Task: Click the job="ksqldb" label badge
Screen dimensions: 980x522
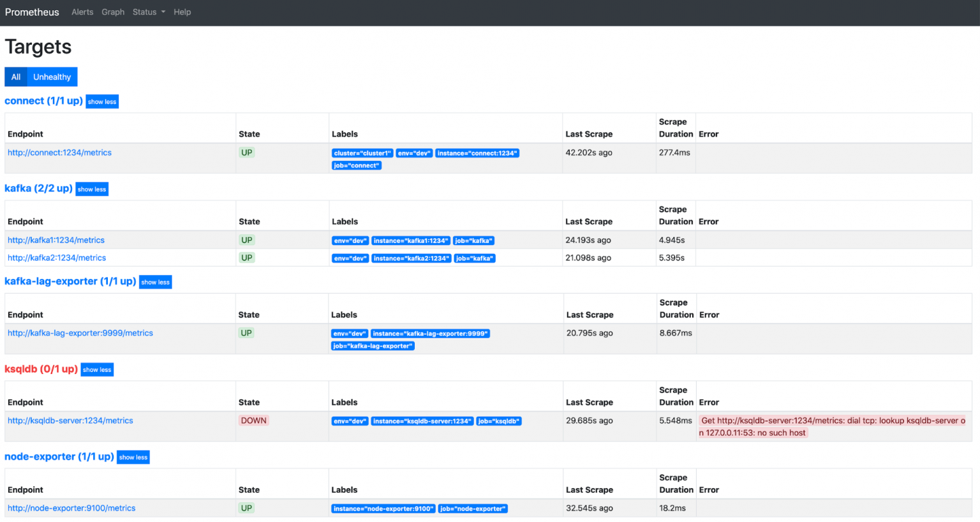Action: 499,421
